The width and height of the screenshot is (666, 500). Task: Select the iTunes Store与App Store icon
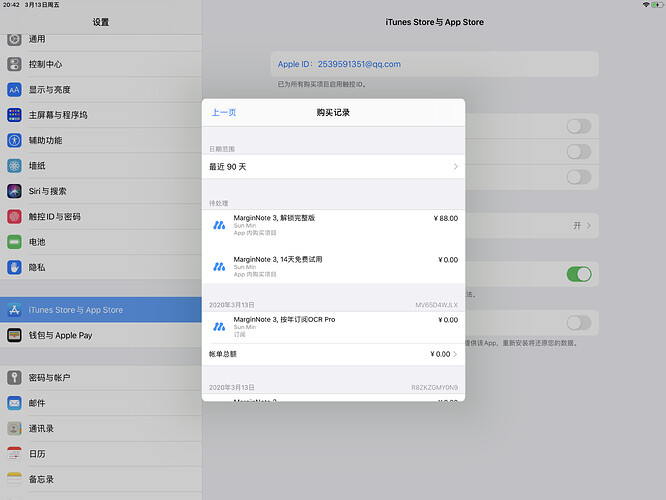14,310
